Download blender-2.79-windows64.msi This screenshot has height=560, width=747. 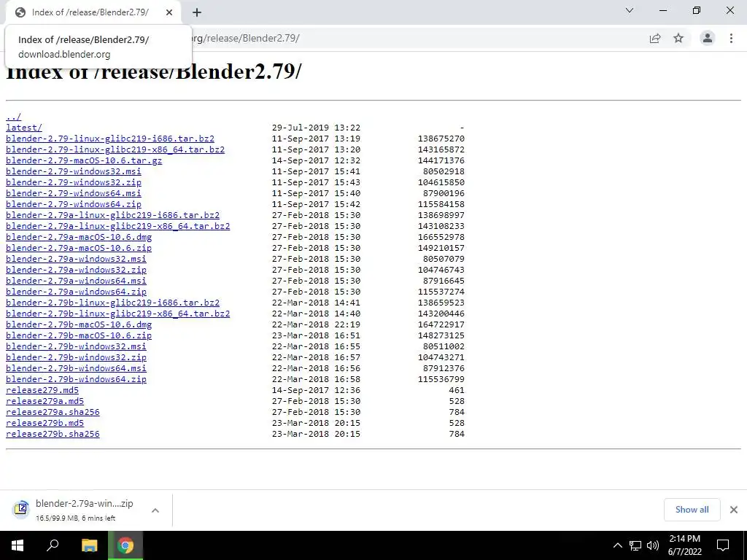click(x=74, y=193)
